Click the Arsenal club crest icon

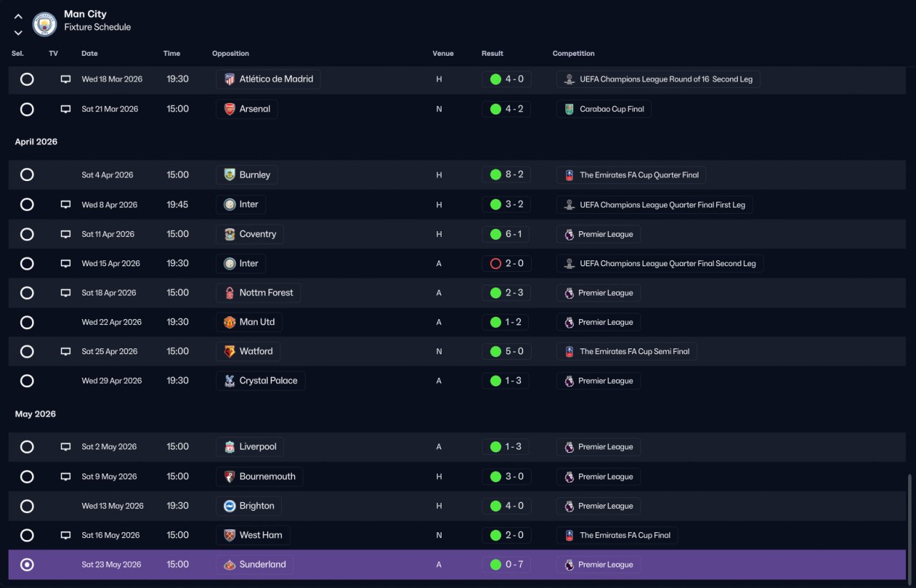229,109
